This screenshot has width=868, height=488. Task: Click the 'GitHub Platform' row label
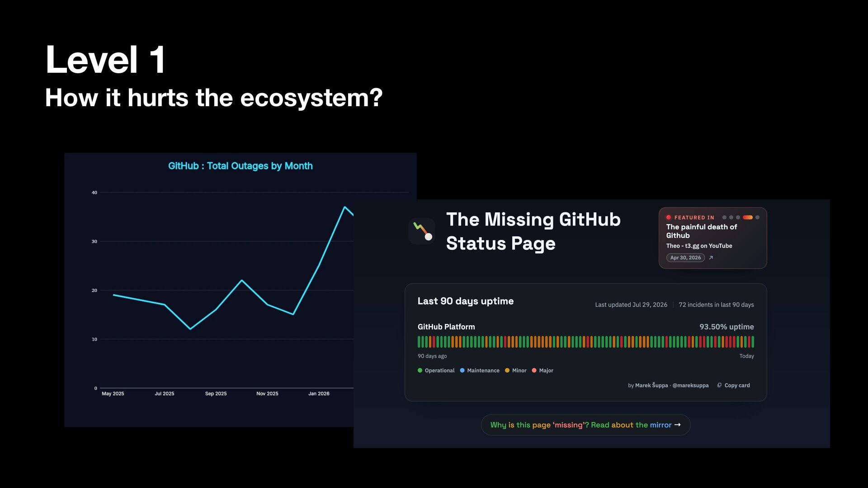pos(446,327)
